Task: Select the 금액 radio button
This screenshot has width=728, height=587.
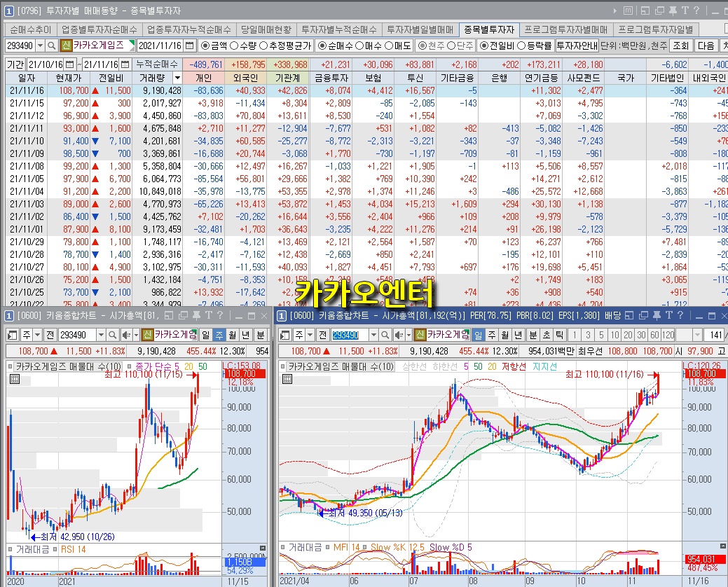Action: coord(205,46)
